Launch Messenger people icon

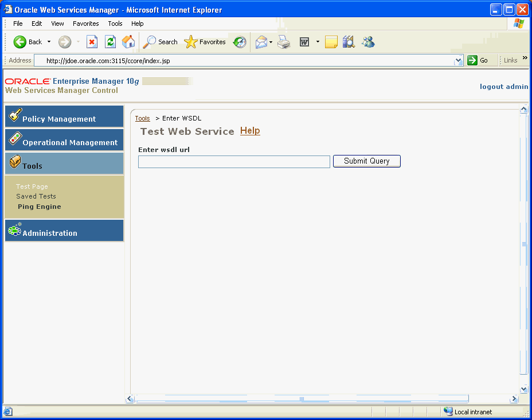click(x=368, y=42)
